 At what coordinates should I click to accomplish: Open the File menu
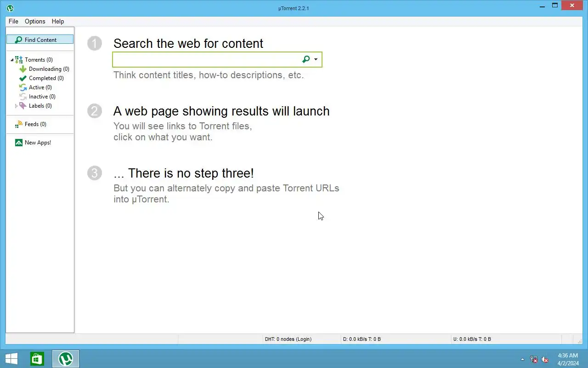click(13, 21)
